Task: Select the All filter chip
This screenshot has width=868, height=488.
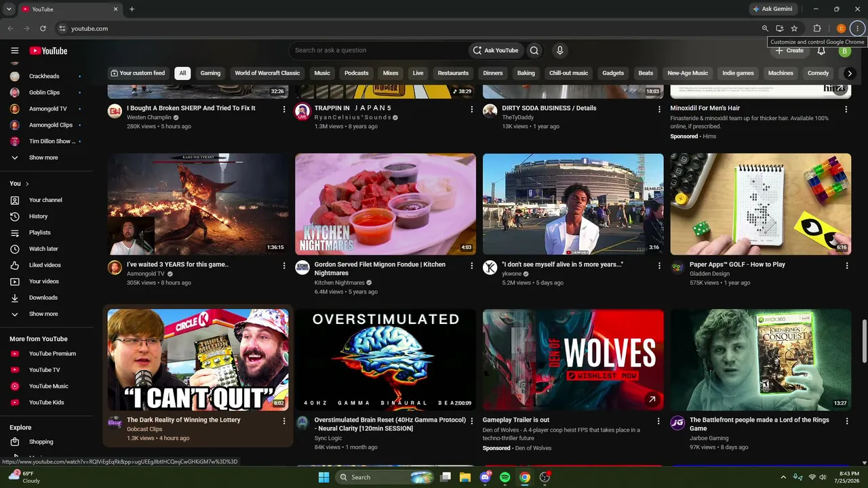Action: click(x=182, y=73)
